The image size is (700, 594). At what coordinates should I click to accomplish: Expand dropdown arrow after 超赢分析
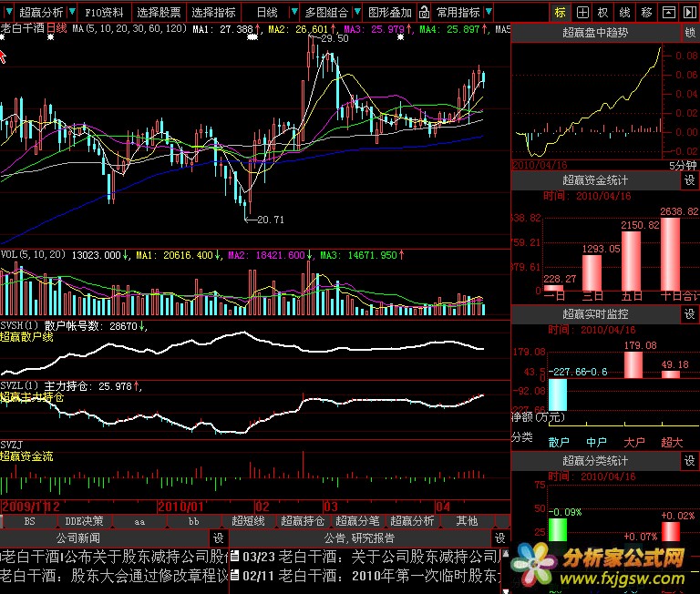click(72, 12)
